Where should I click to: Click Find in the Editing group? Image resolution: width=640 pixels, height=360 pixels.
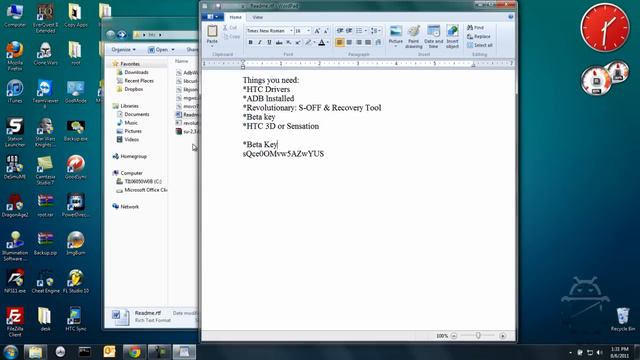coord(476,27)
